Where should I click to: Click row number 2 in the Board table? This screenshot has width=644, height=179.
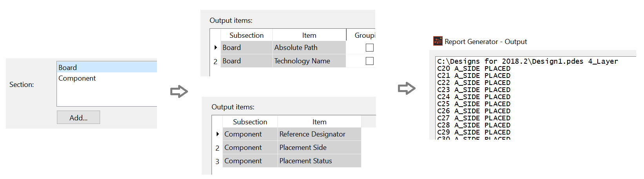(215, 61)
